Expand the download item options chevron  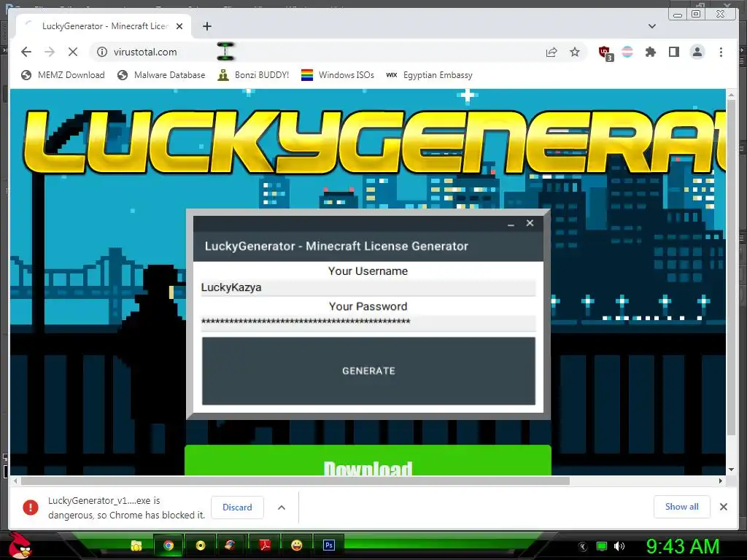click(282, 507)
